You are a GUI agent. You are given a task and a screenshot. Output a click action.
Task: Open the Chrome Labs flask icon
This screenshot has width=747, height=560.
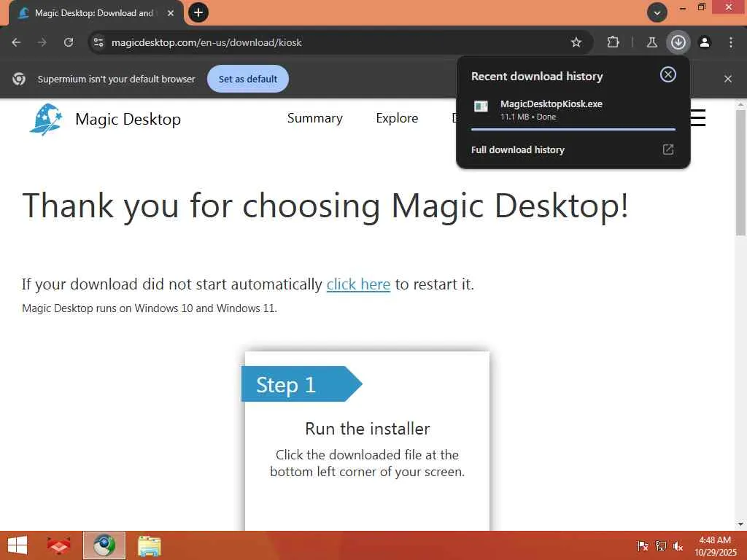tap(651, 42)
